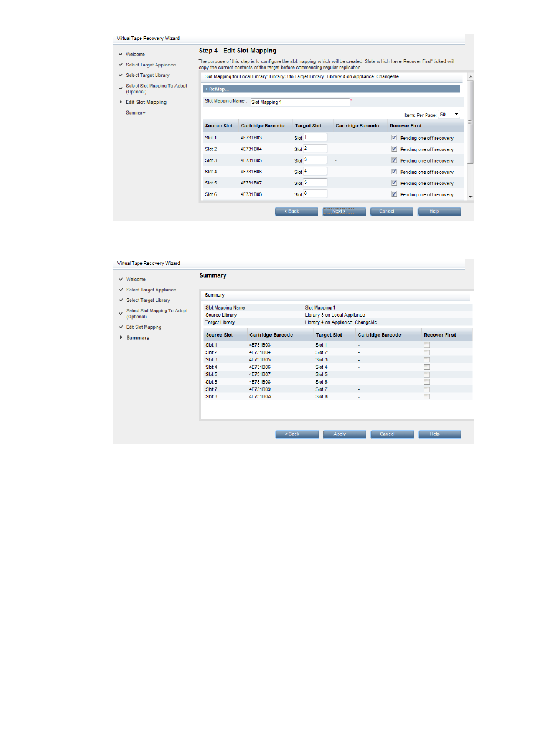Click the Next button

tap(344, 211)
